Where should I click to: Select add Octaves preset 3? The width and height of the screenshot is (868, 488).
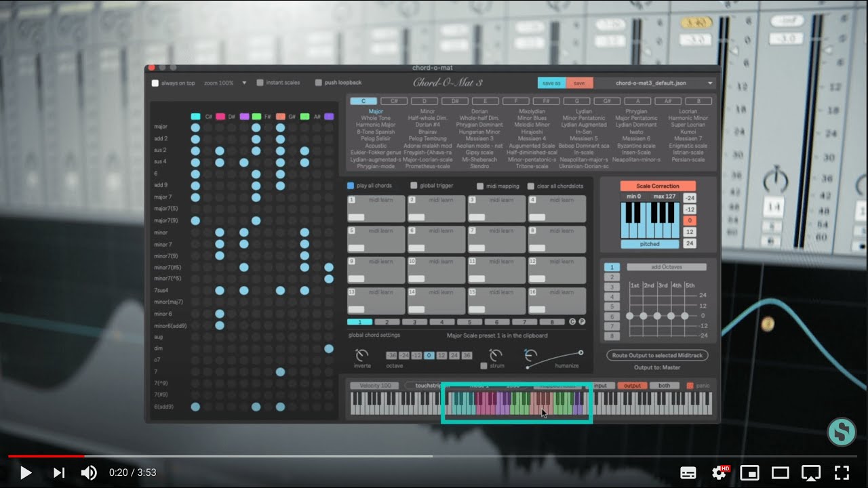[x=612, y=287]
